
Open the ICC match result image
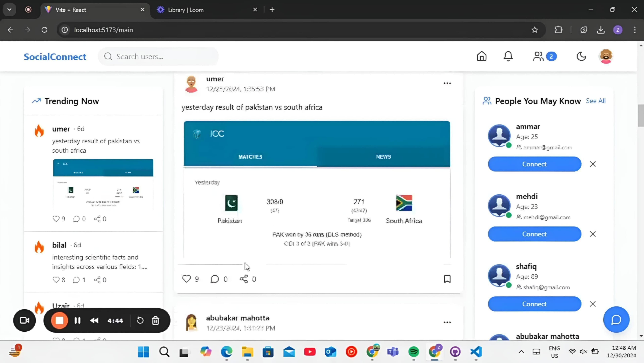click(317, 190)
